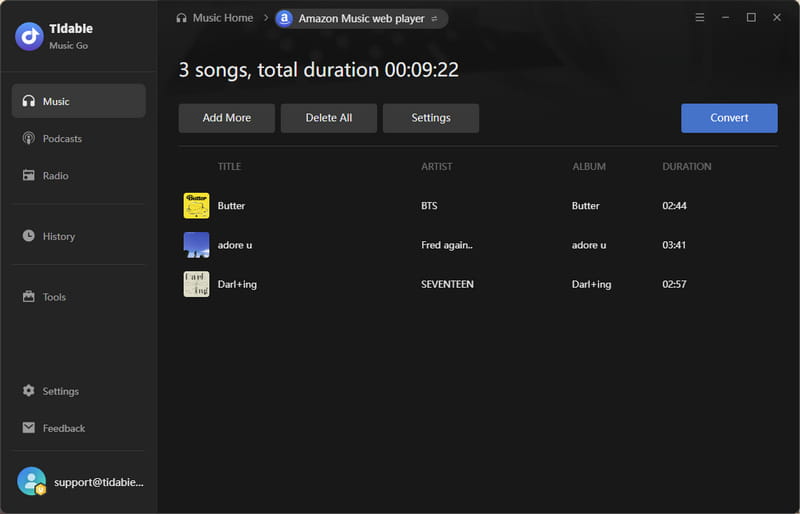Open the History sidebar item
Screen dimensions: 800x514
79,236
